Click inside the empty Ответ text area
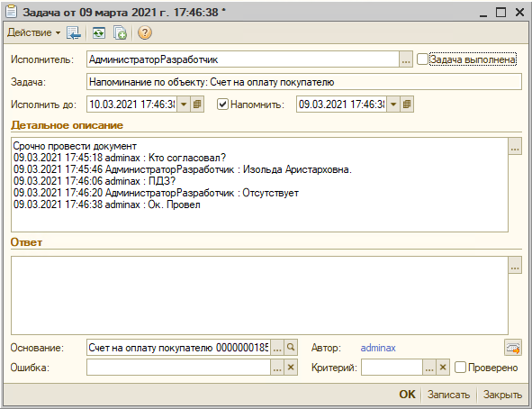The height and width of the screenshot is (409, 532). click(259, 295)
